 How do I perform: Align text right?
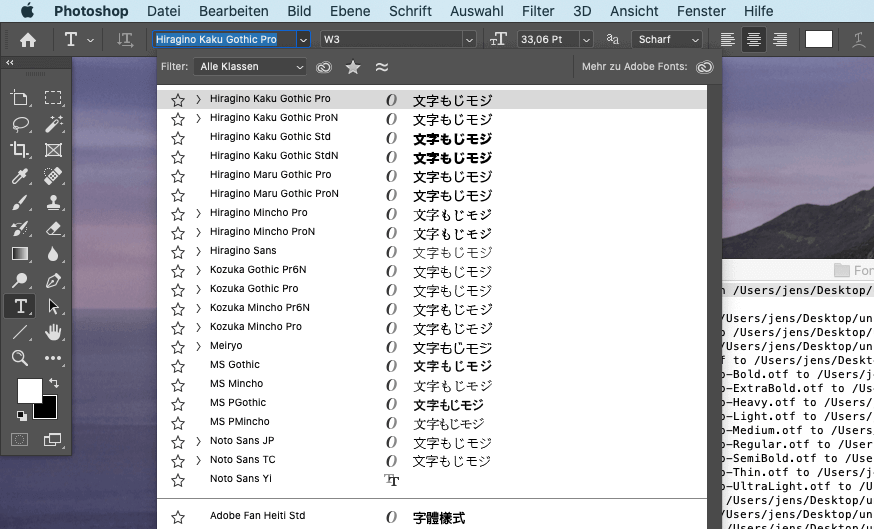tap(780, 40)
